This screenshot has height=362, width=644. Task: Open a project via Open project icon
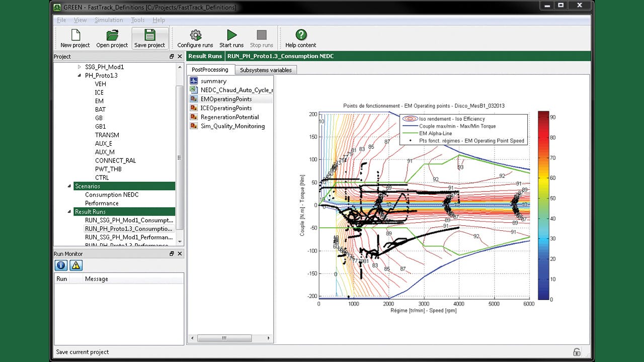click(112, 35)
